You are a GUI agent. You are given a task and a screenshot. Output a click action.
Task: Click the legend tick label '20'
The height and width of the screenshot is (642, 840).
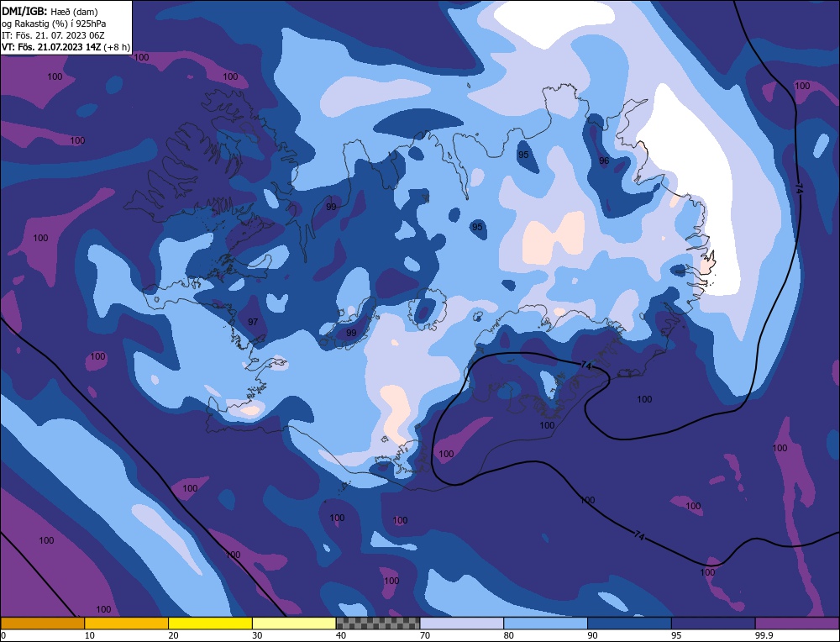click(x=173, y=635)
